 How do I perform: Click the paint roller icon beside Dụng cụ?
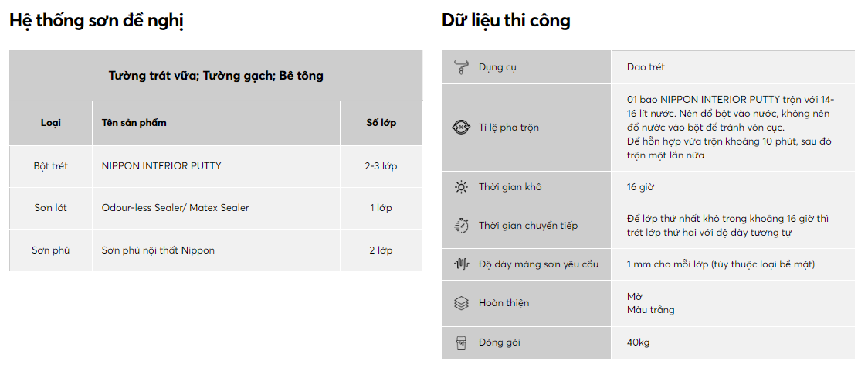pos(460,67)
